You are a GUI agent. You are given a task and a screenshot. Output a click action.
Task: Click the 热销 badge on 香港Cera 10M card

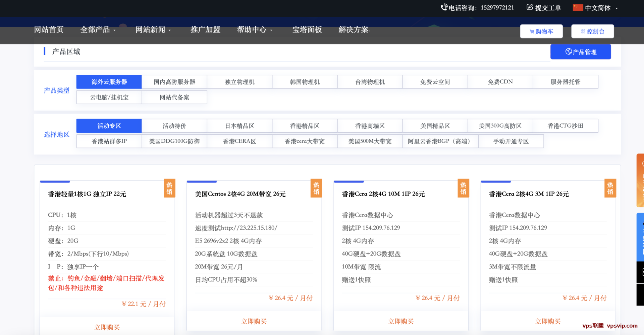pyautogui.click(x=463, y=188)
